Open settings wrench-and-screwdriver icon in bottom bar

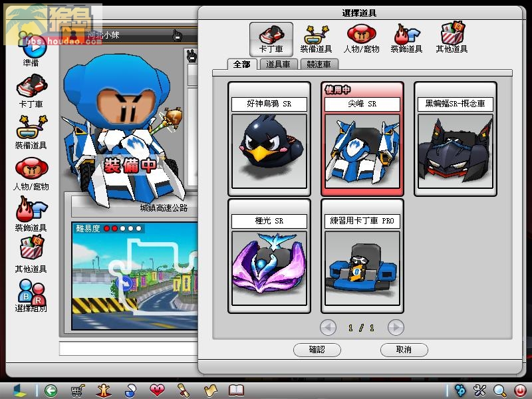click(x=480, y=391)
